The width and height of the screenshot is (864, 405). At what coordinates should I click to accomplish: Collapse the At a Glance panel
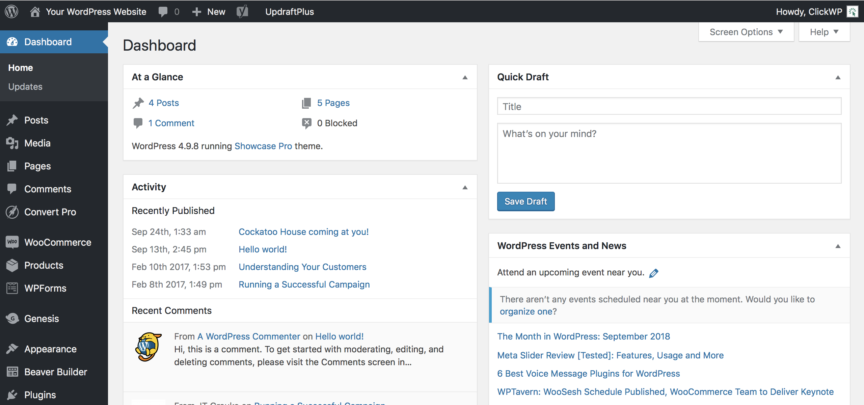464,77
